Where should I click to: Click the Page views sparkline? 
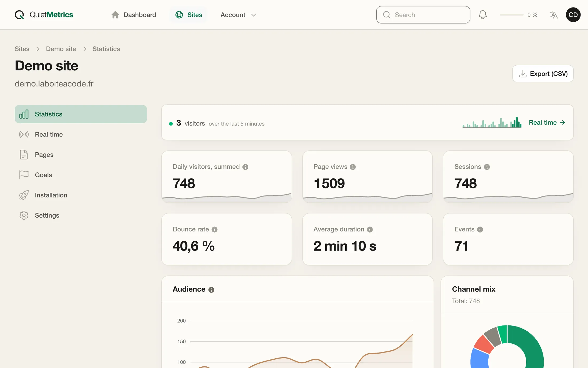pos(367,198)
